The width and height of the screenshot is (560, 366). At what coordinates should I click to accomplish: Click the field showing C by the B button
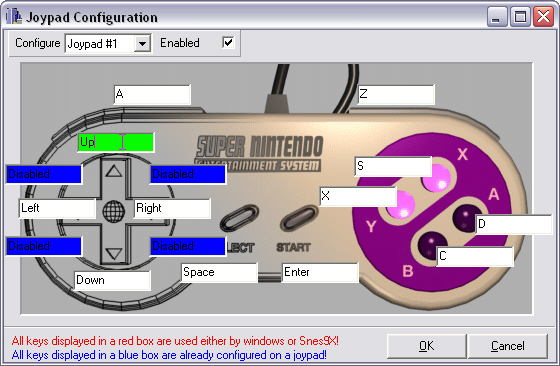pos(475,256)
